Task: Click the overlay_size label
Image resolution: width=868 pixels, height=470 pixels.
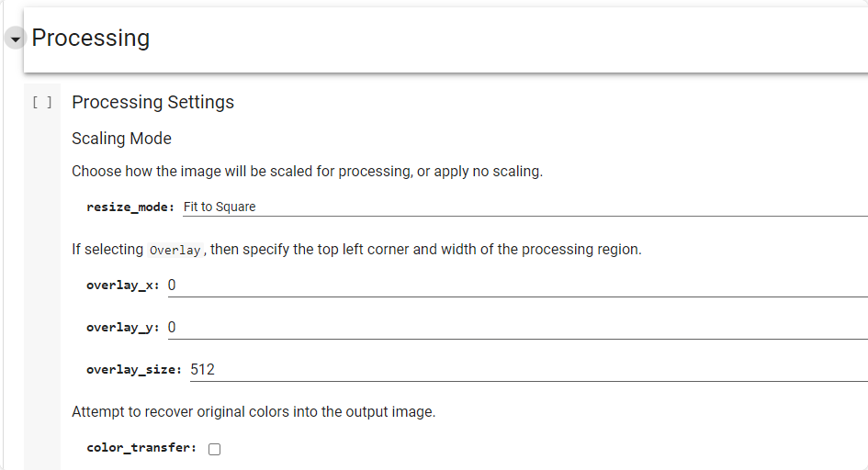Action: point(133,370)
